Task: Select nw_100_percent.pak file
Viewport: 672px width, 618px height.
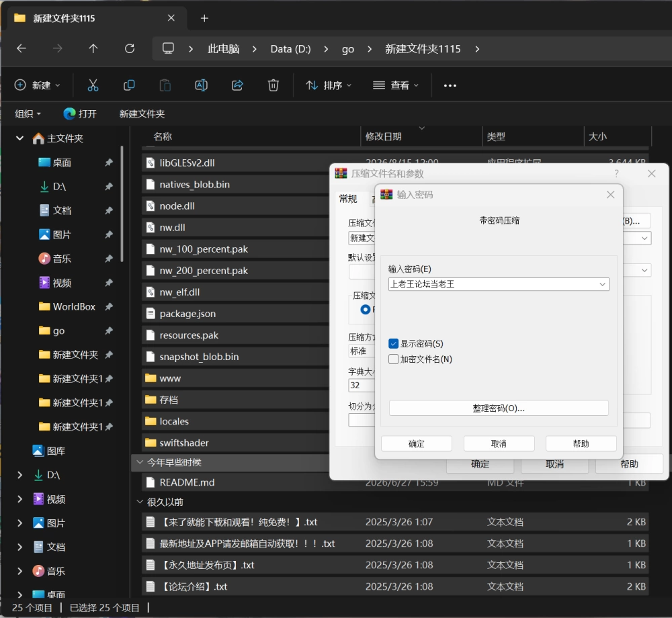Action: (236, 249)
